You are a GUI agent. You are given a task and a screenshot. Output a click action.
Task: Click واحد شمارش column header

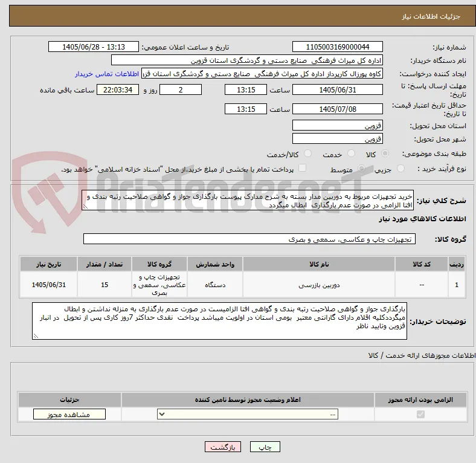(x=215, y=264)
